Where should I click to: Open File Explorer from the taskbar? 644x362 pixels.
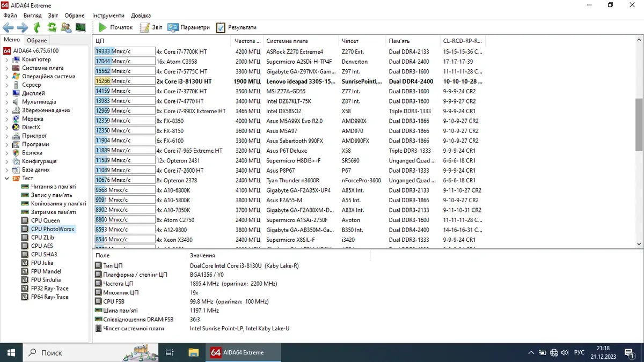tap(194, 352)
